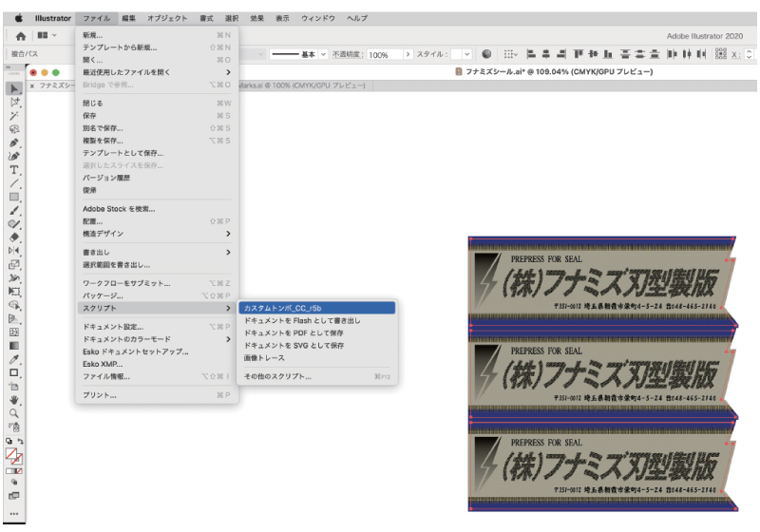Image resolution: width=760 pixels, height=532 pixels.
Task: Open Edit Toolbar three-dots button
Action: pos(14,514)
